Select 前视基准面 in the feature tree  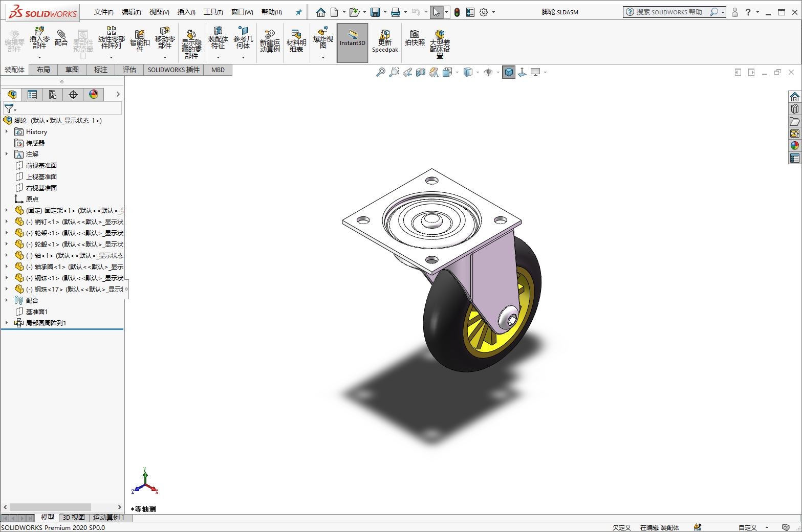[x=41, y=165]
